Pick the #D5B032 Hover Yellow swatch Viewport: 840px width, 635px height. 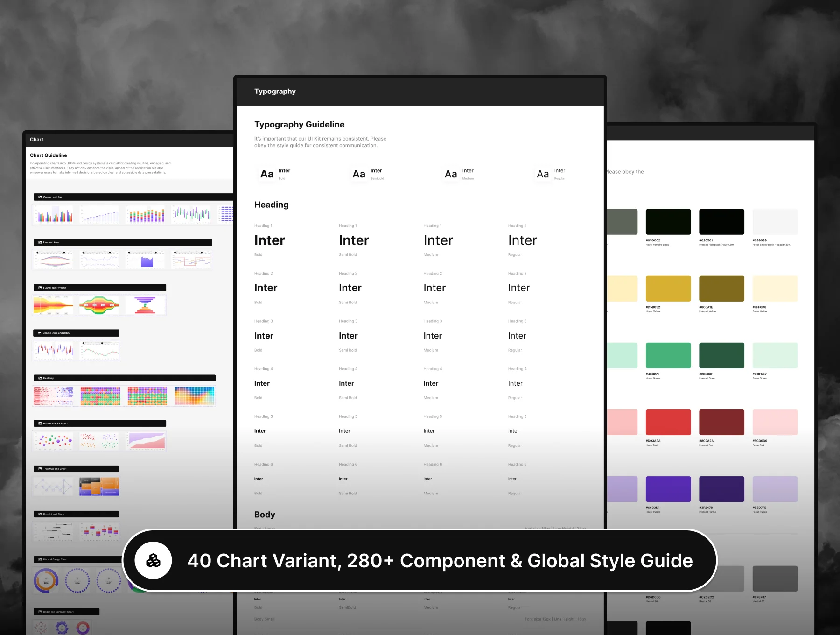click(x=668, y=289)
